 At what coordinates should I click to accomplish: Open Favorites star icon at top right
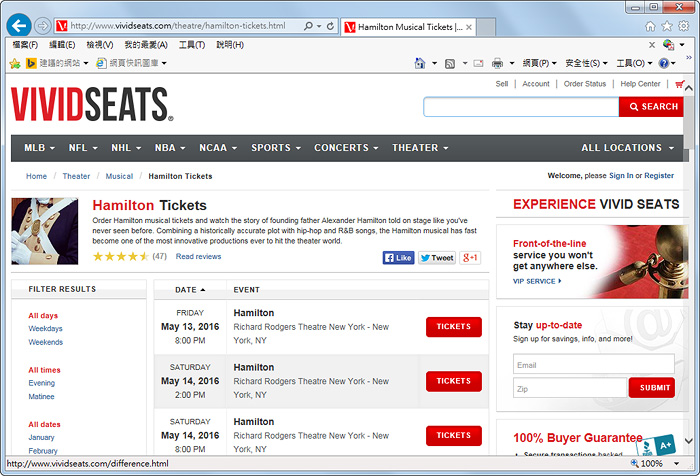tap(667, 26)
